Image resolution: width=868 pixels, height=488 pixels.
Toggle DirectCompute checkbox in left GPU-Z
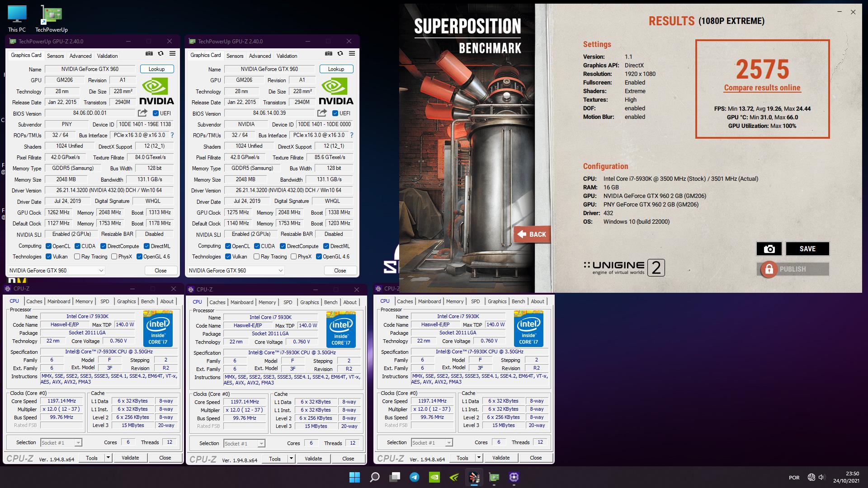pos(103,246)
